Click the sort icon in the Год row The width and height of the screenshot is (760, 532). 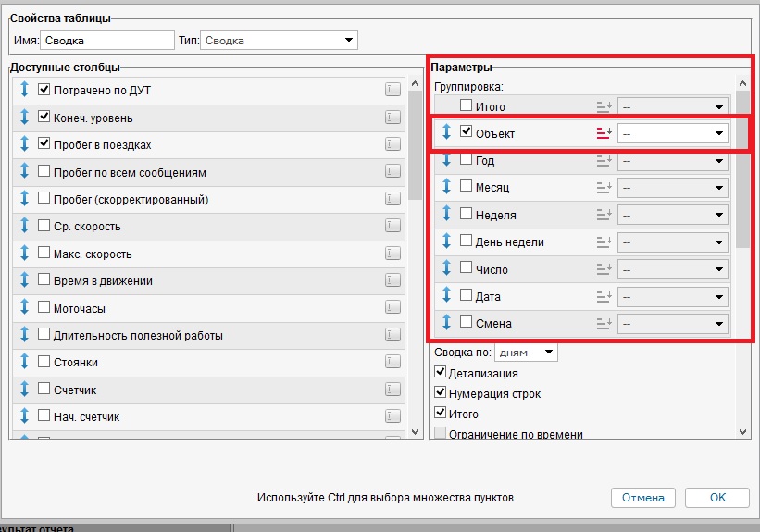click(604, 160)
